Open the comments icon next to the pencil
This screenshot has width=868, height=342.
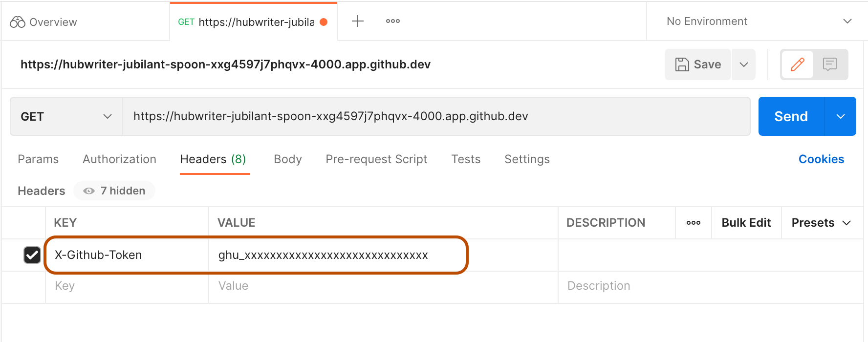click(x=831, y=64)
